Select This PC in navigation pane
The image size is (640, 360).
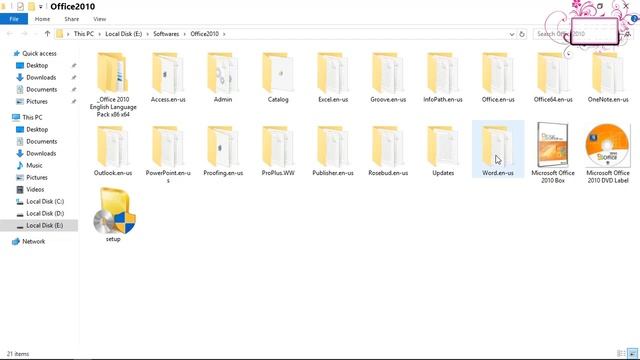[x=32, y=117]
